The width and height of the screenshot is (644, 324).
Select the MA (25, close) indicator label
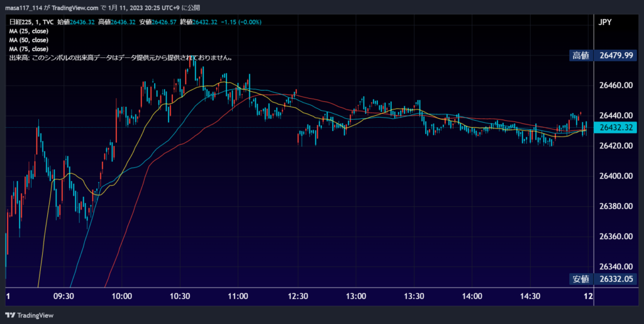coord(29,31)
